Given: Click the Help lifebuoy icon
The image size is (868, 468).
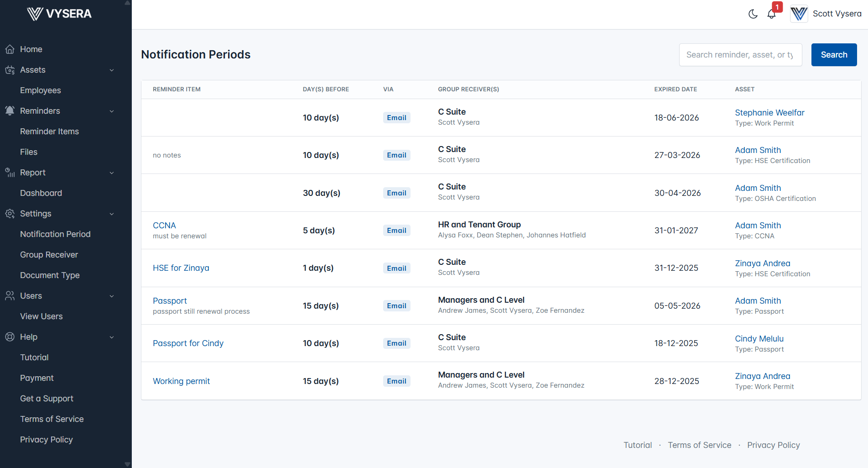Looking at the screenshot, I should click(x=10, y=337).
